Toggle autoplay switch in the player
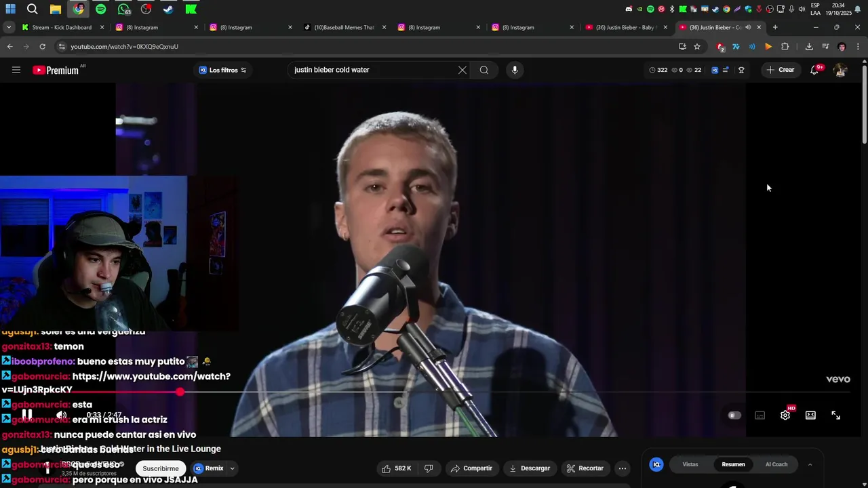The height and width of the screenshot is (488, 868). tap(734, 415)
